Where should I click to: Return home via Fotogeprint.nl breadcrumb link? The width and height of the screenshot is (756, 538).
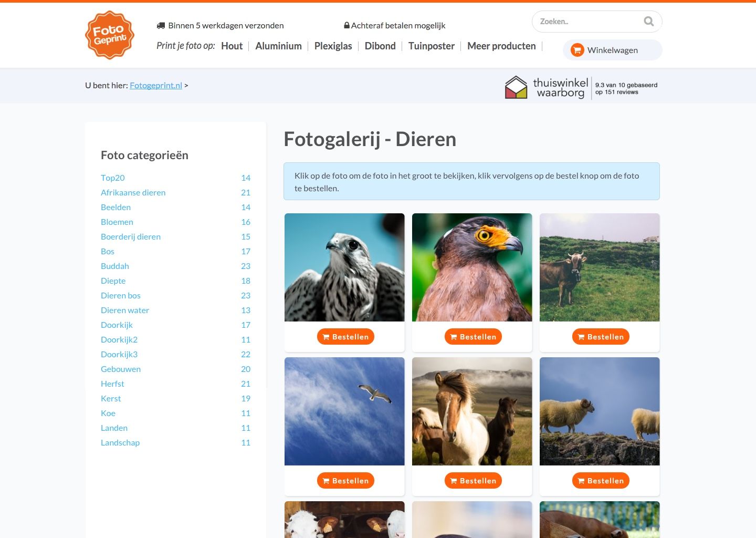155,85
